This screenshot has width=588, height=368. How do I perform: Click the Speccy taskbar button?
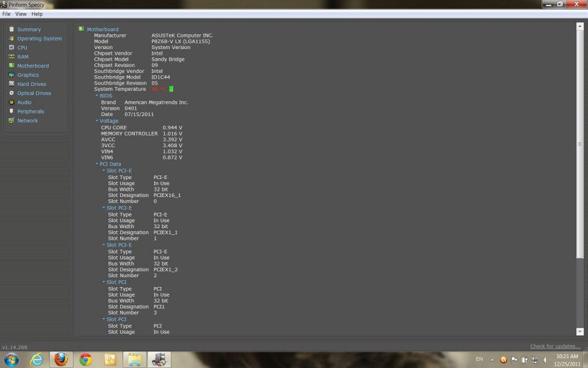[x=159, y=359]
